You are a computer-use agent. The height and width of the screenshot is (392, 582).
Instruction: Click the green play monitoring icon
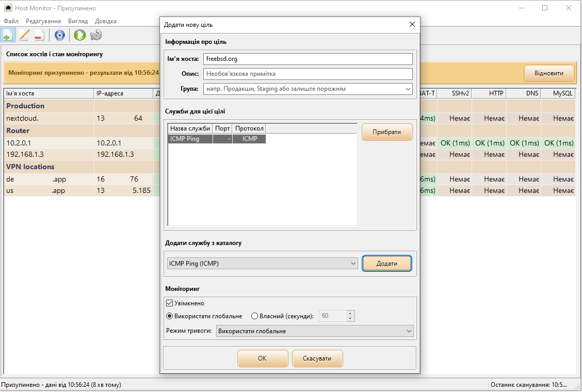79,35
